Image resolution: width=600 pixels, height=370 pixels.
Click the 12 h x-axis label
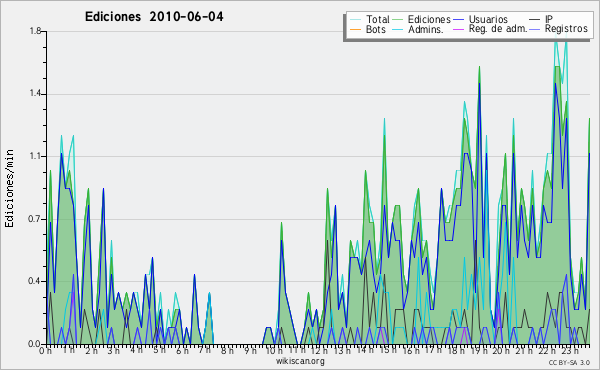tap(319, 351)
